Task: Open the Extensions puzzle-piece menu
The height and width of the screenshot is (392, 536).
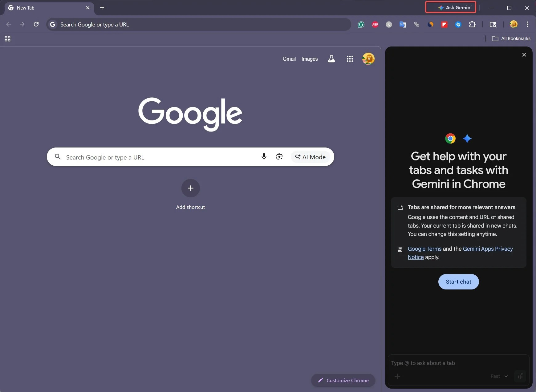Action: coord(472,25)
